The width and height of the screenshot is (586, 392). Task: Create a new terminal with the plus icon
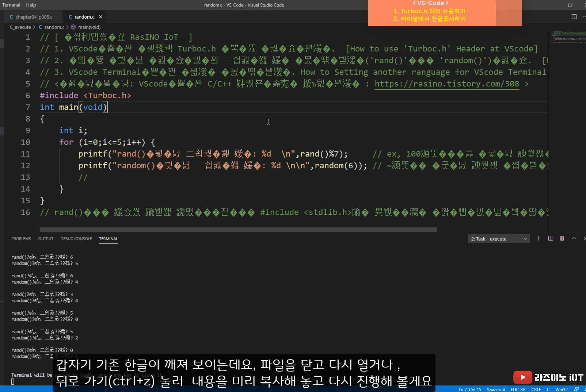tap(539, 238)
